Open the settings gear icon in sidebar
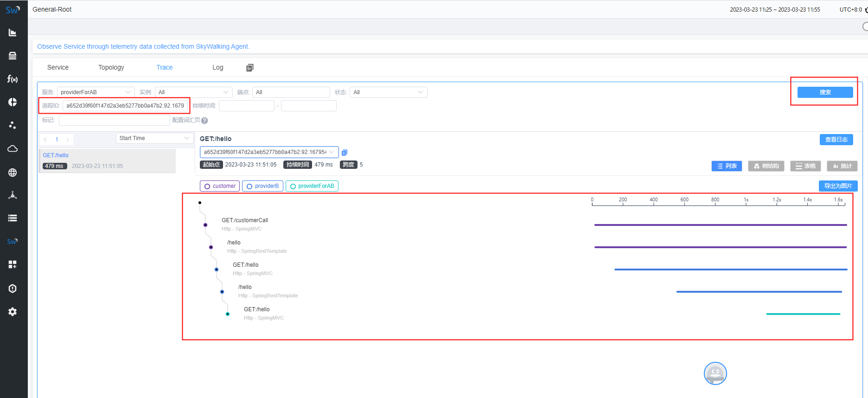Screen dimensions: 868x398 pos(13,312)
